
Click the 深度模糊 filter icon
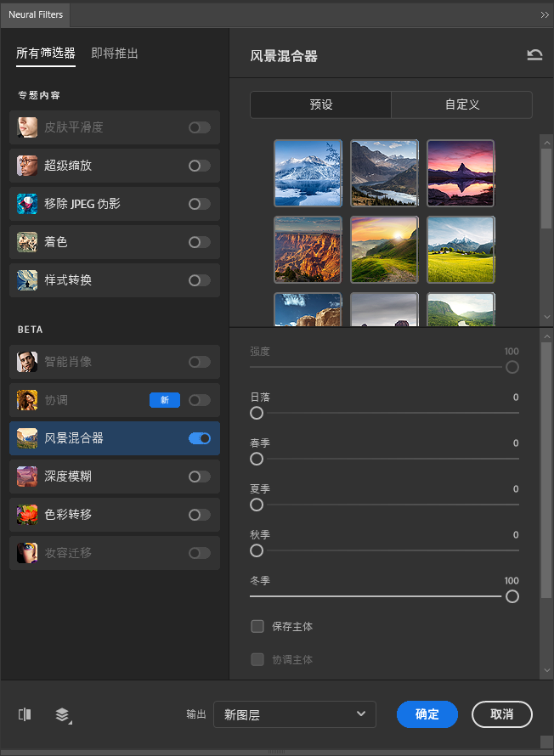coord(27,477)
